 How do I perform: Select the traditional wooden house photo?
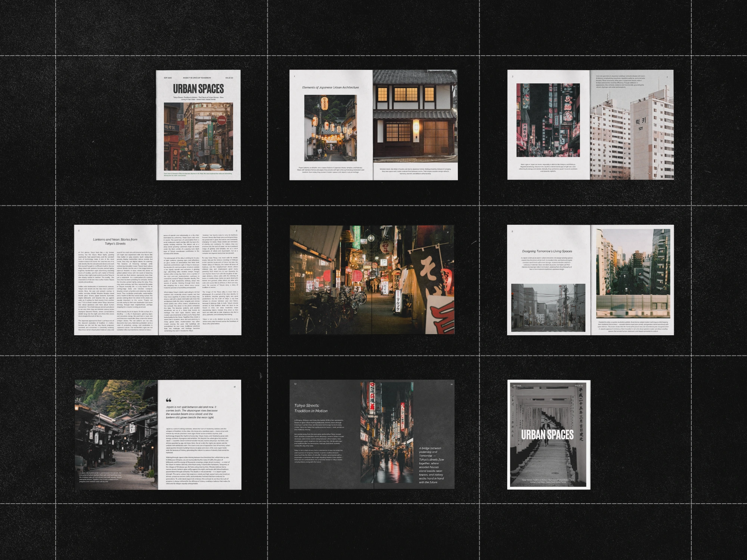[x=415, y=116]
